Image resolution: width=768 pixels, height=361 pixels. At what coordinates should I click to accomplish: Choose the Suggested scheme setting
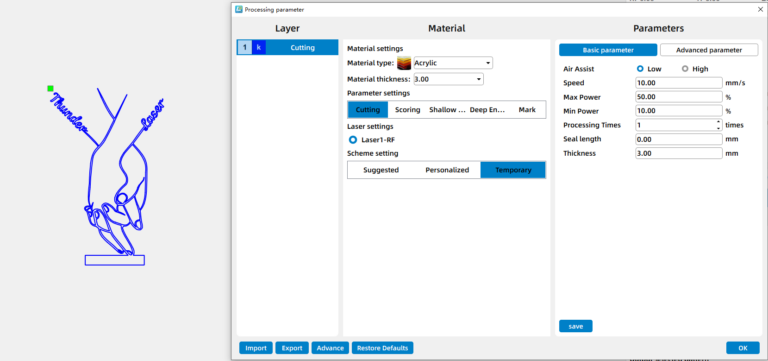point(381,170)
